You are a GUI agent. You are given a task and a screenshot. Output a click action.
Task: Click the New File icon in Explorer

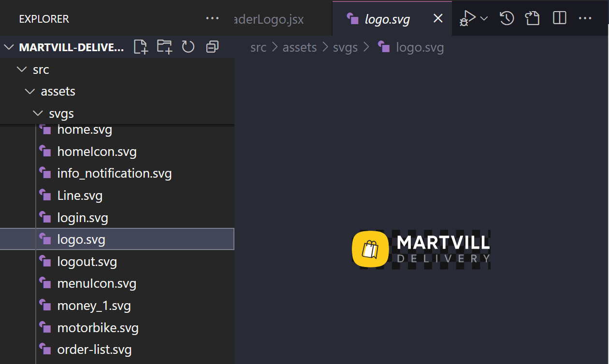tap(141, 47)
